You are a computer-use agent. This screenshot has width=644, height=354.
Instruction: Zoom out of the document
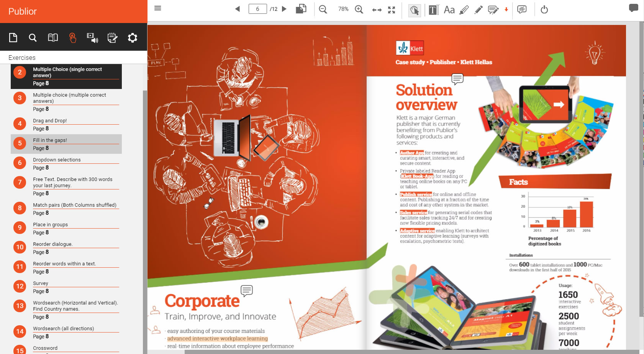(323, 9)
